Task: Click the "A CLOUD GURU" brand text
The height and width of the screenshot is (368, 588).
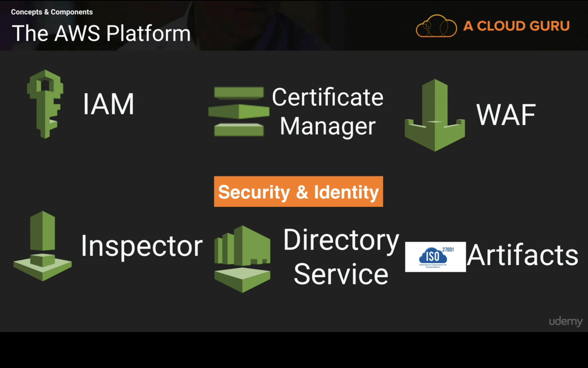Action: [x=516, y=26]
